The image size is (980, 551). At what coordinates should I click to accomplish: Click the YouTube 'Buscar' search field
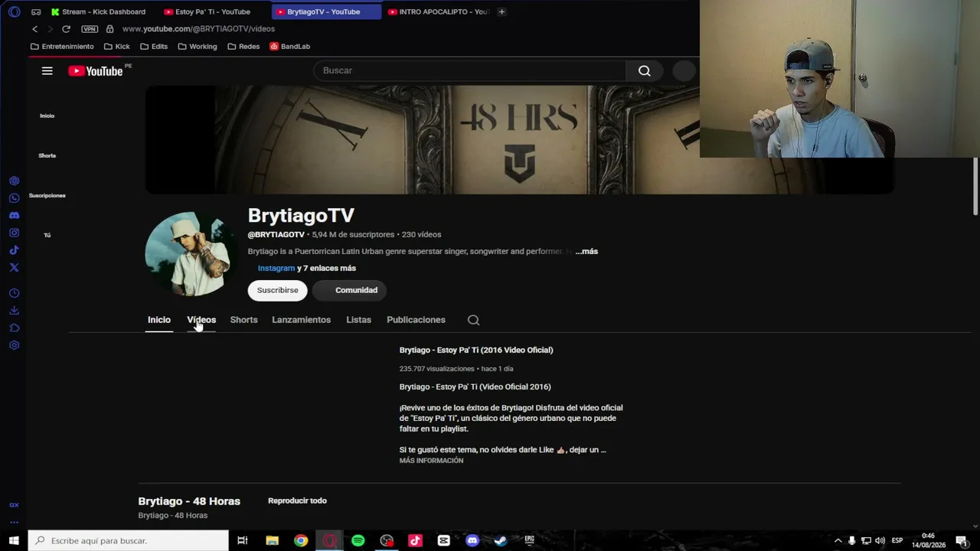click(470, 70)
